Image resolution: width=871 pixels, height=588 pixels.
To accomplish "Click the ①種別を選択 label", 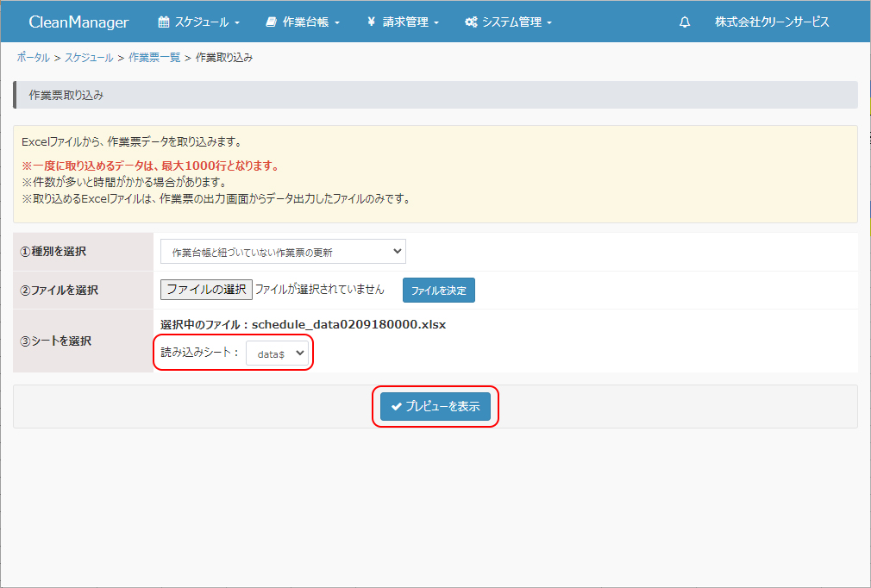I will (53, 252).
